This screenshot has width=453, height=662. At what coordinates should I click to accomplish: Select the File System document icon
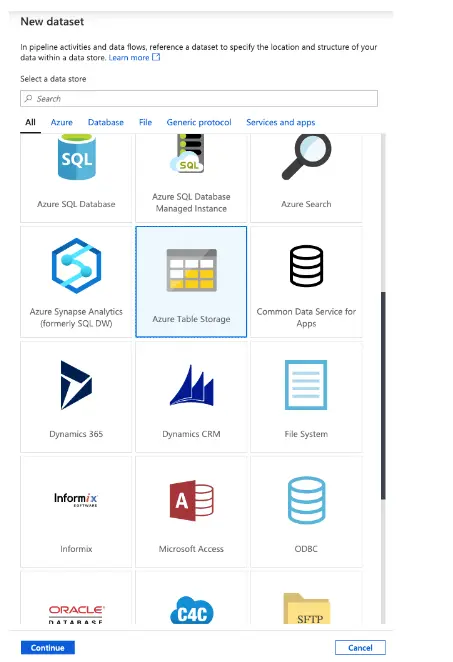(306, 385)
